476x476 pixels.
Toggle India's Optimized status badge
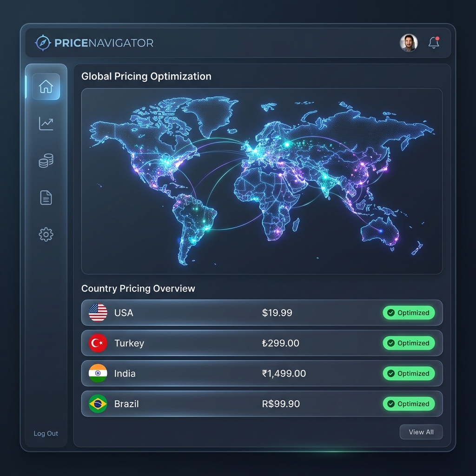(x=409, y=373)
